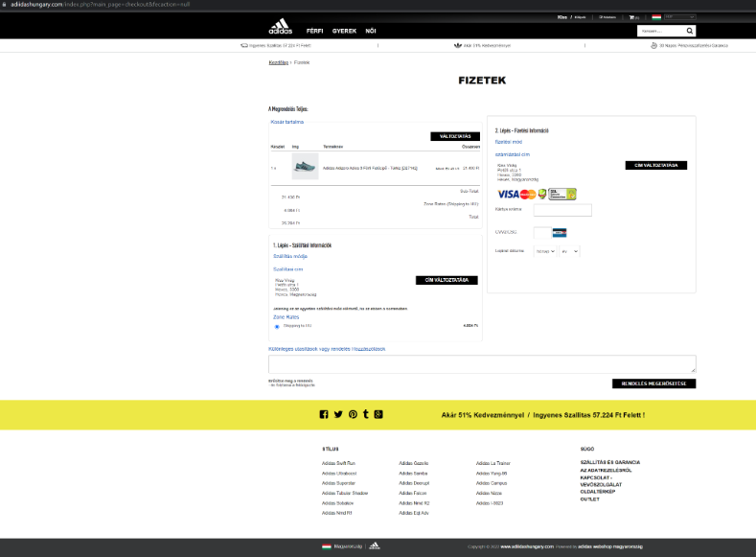Viewport: 756px width, 557px height.
Task: Open the expiry month dropdown
Action: [544, 250]
